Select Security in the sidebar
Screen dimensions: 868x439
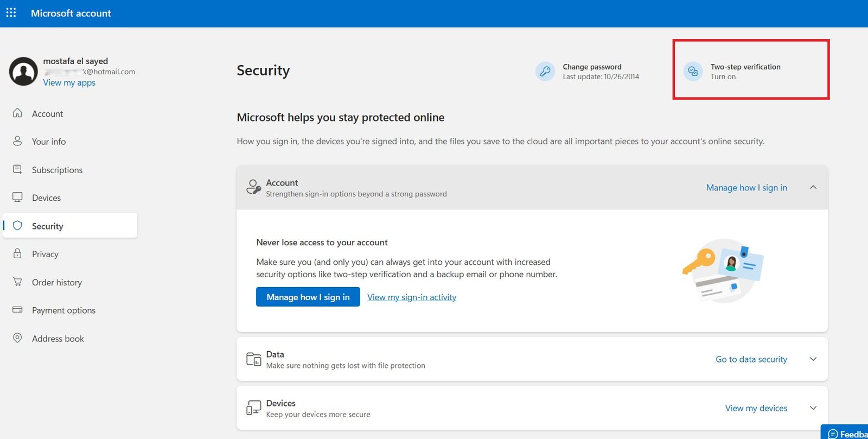tap(70, 226)
